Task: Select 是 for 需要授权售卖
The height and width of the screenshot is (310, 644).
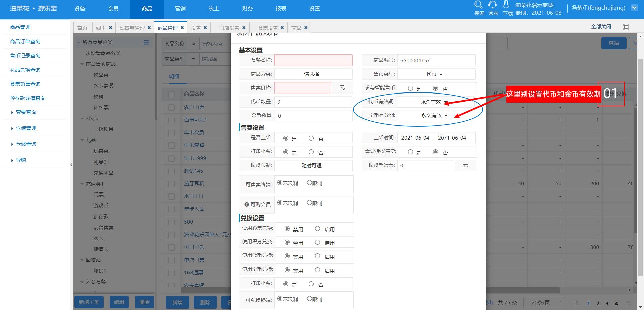Action: tap(410, 152)
